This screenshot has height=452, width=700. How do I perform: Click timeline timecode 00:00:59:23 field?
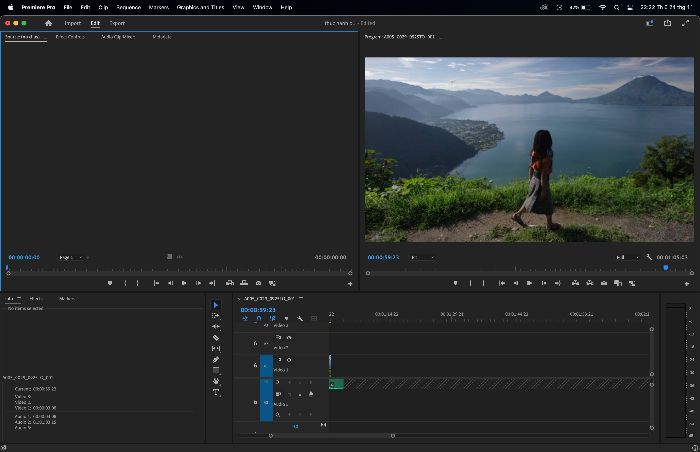point(258,310)
